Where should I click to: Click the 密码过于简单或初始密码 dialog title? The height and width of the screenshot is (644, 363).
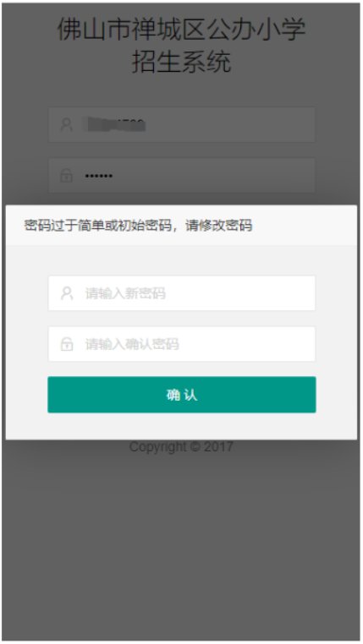pyautogui.click(x=138, y=226)
